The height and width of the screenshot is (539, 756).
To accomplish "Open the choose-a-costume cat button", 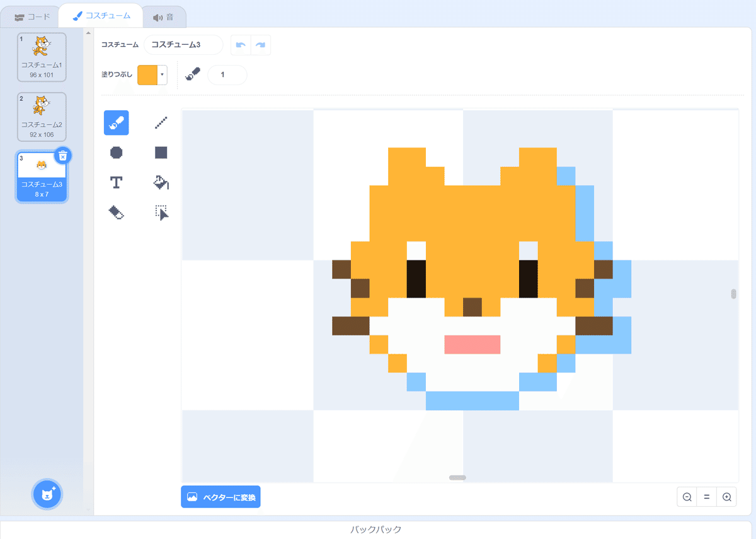I will (47, 494).
